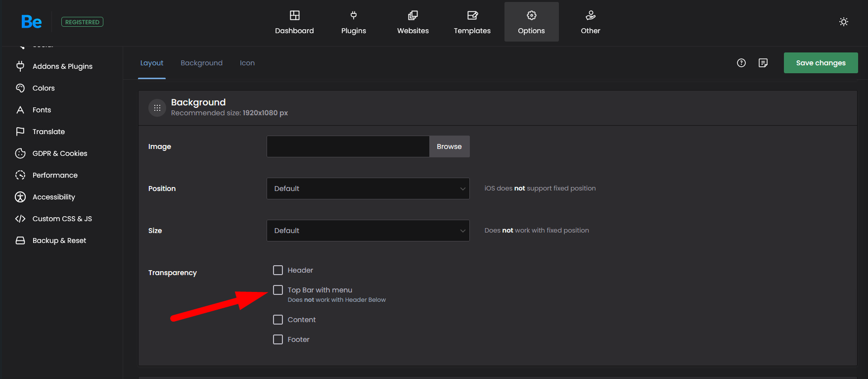The image size is (868, 379).
Task: Click 'Does not work with Header Below' note
Action: coord(337,300)
